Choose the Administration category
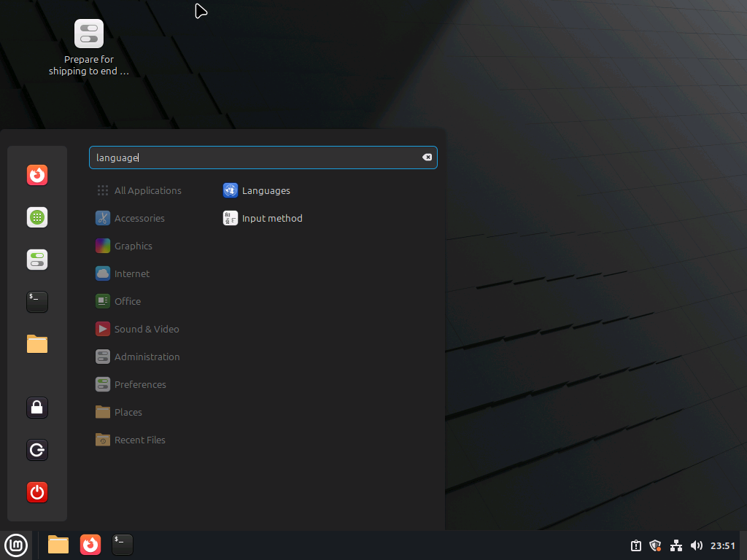 coord(146,357)
